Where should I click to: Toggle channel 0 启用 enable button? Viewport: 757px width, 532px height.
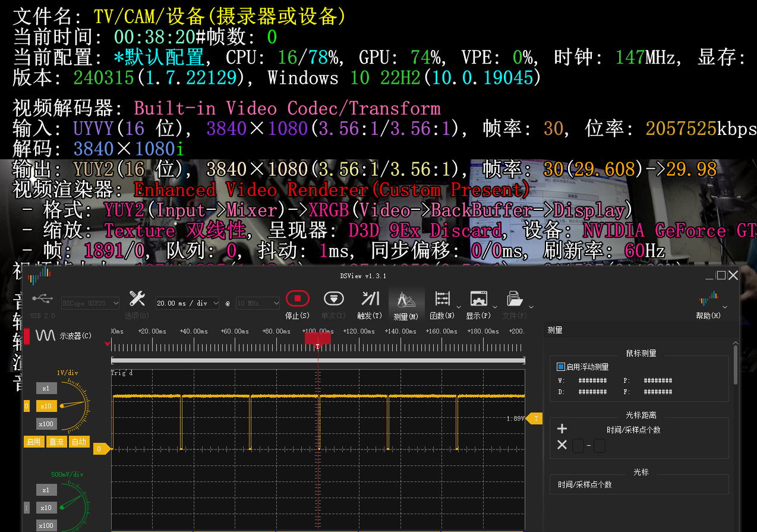pos(33,442)
